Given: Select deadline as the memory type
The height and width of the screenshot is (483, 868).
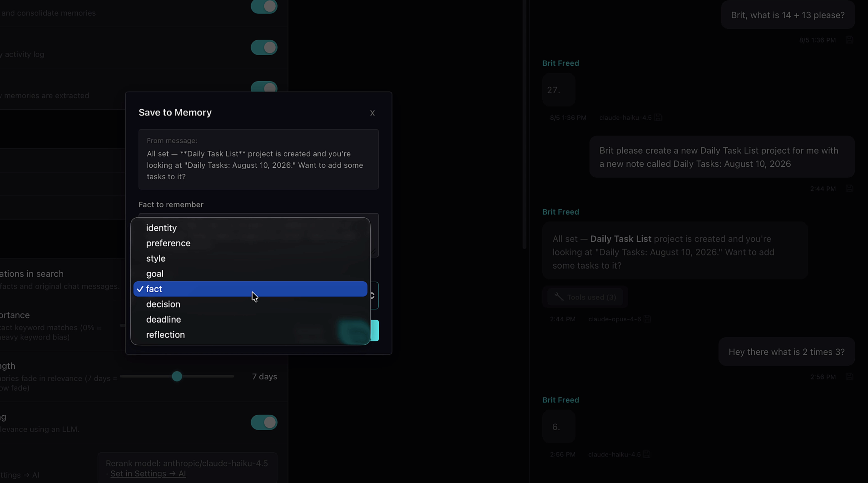Looking at the screenshot, I should coord(250,319).
